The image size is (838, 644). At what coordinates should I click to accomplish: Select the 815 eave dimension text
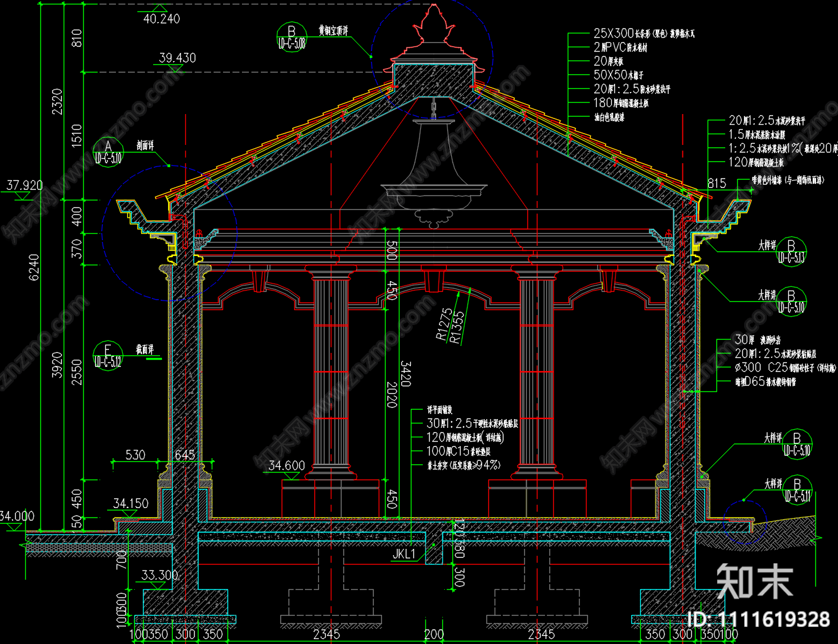click(x=717, y=183)
